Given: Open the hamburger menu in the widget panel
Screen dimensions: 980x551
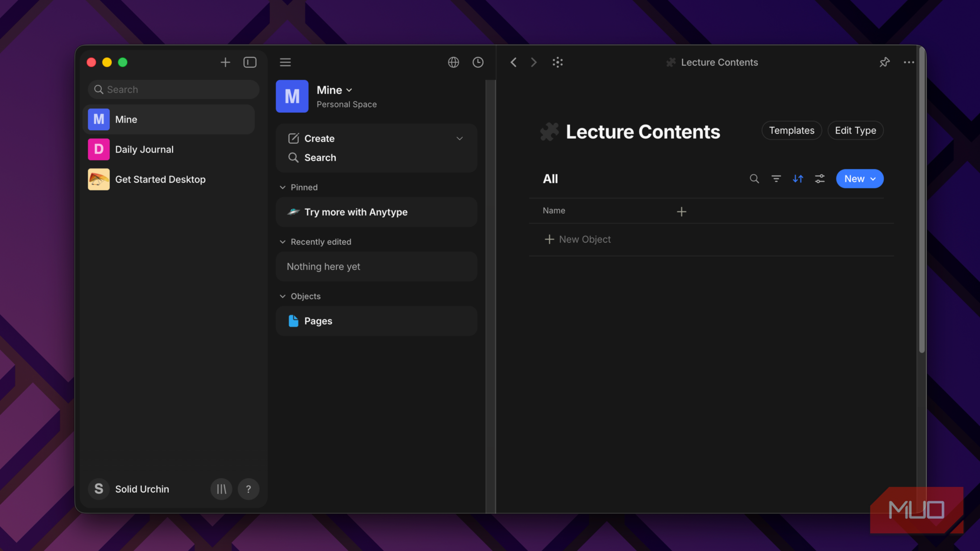Looking at the screenshot, I should (285, 62).
